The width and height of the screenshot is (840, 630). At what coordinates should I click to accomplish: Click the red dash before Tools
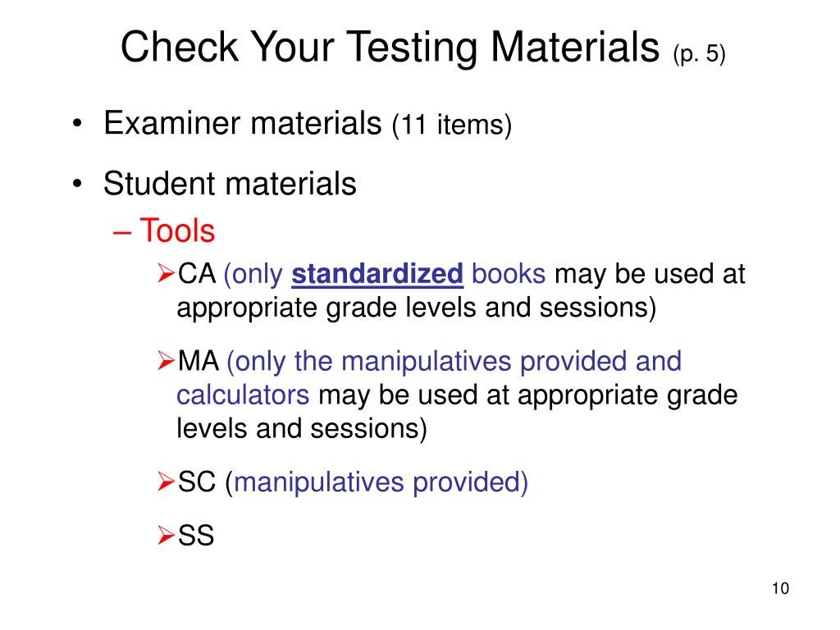[x=122, y=232]
